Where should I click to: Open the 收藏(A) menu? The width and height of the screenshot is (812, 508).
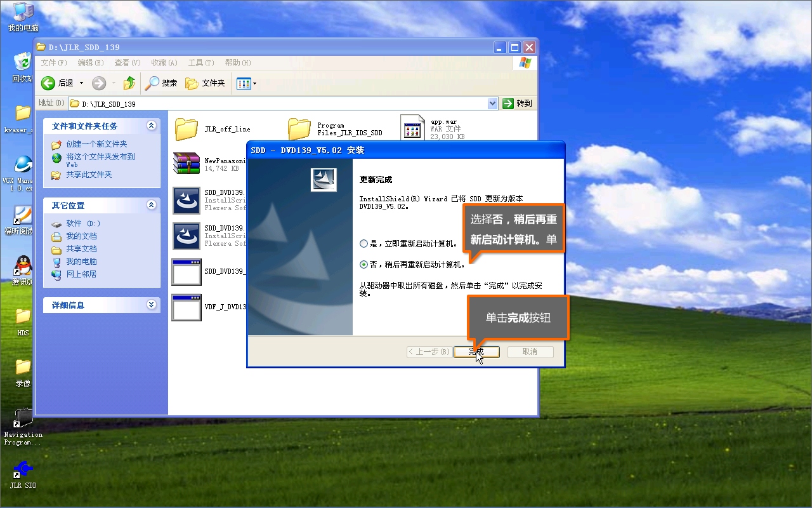coord(164,63)
